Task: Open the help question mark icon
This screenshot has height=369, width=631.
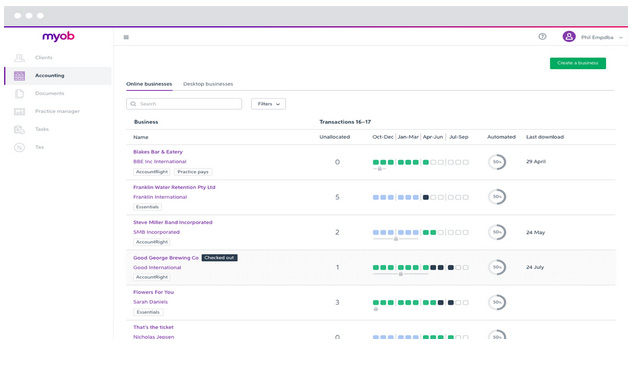Action: [x=542, y=37]
